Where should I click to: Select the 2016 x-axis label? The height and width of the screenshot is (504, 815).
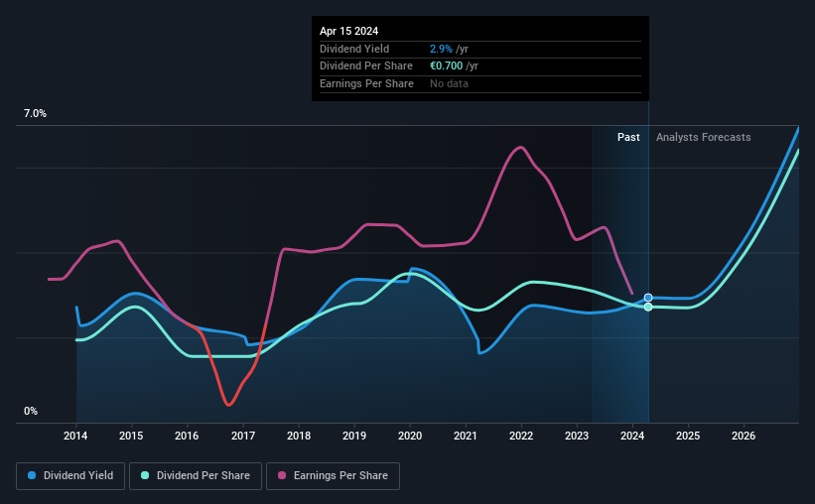pos(187,436)
